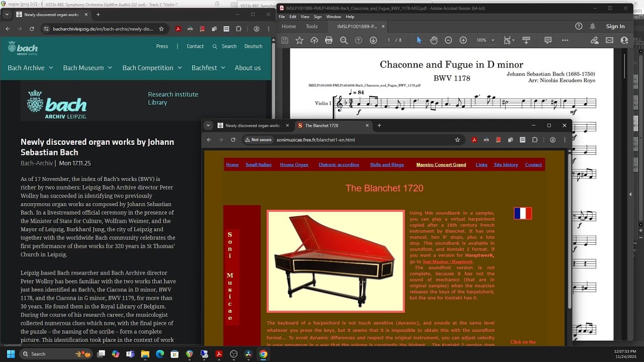This screenshot has height=362, width=644.
Task: Click the Press link on Bach site
Action: pyautogui.click(x=162, y=46)
